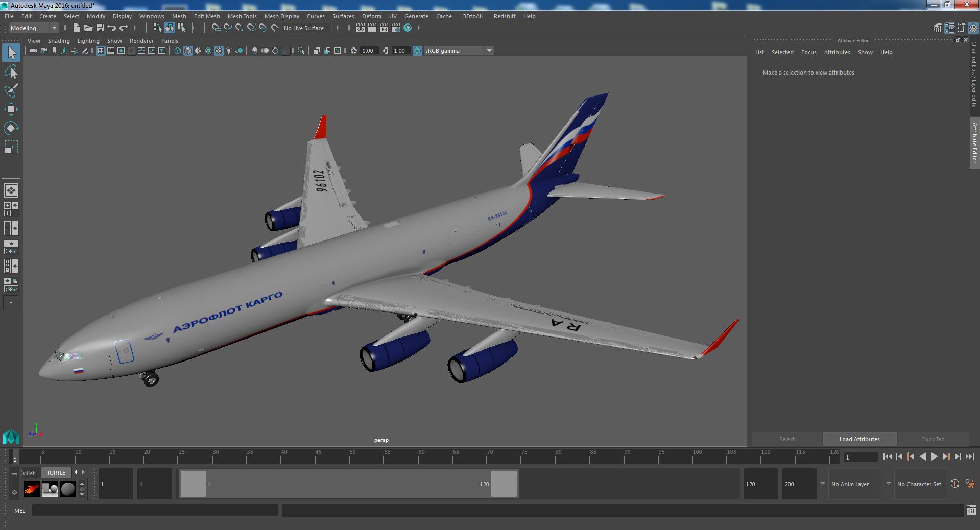
Task: Switch to the TURTLE shelf tab
Action: point(56,473)
